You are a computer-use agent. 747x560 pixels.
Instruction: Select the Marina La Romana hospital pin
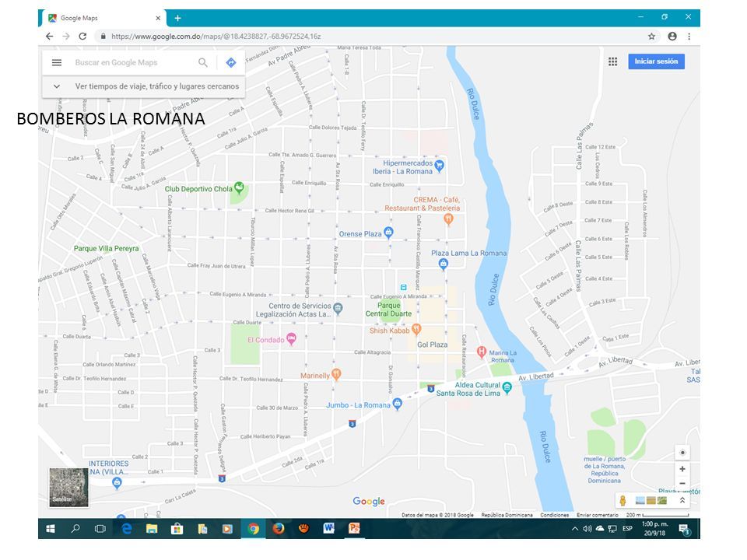pyautogui.click(x=482, y=352)
